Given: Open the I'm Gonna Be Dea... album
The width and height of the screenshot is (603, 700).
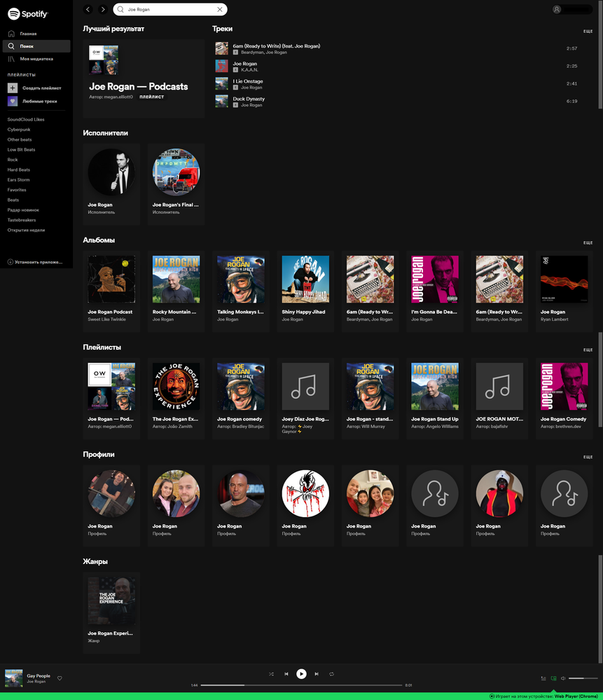Looking at the screenshot, I should point(435,291).
